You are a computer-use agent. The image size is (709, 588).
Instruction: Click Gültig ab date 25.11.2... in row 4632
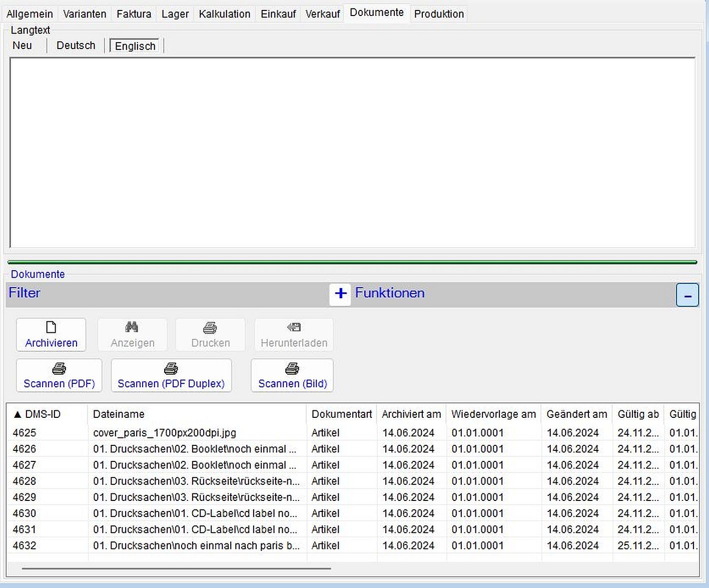point(638,545)
